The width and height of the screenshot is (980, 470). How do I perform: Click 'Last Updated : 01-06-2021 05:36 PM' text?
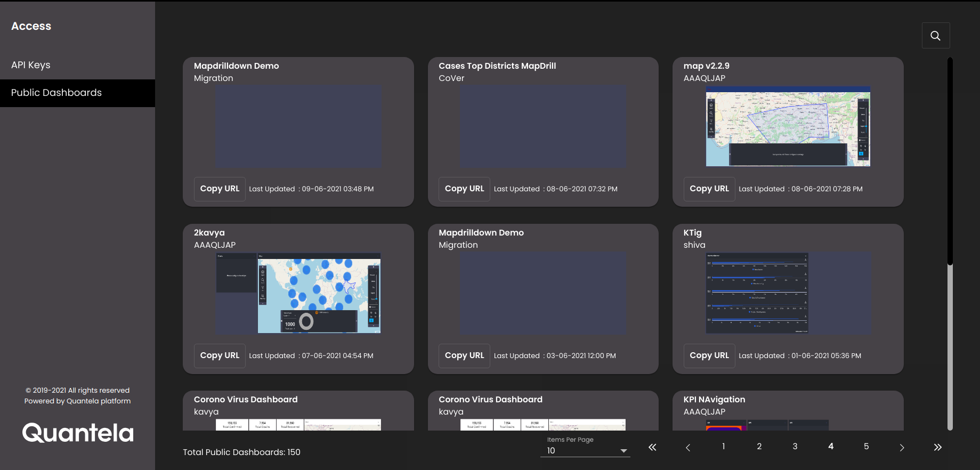800,356
